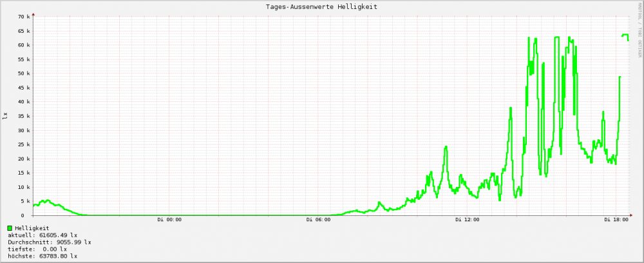Click the 70 k y-axis label

click(x=24, y=17)
